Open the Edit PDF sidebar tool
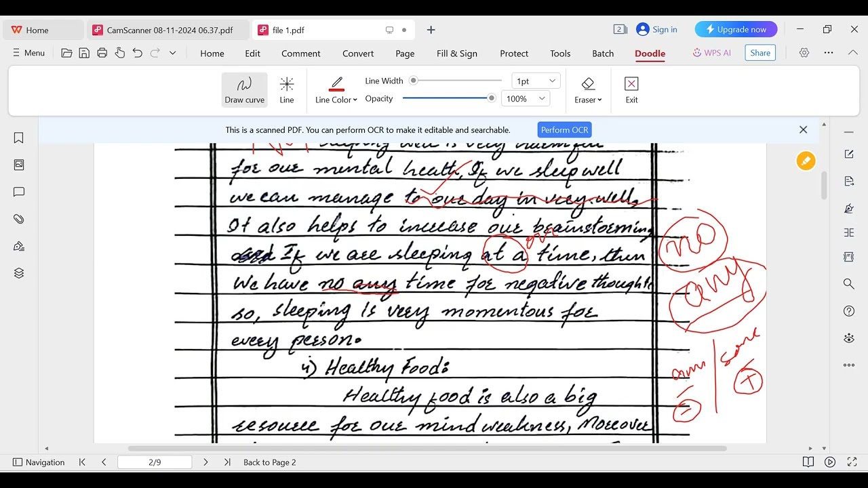This screenshot has width=868, height=488. coord(849,154)
